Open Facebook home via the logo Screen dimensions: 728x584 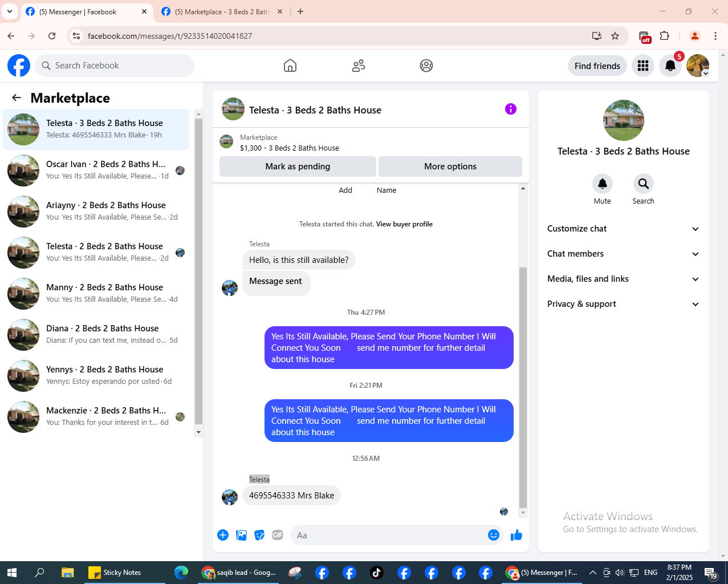click(19, 66)
